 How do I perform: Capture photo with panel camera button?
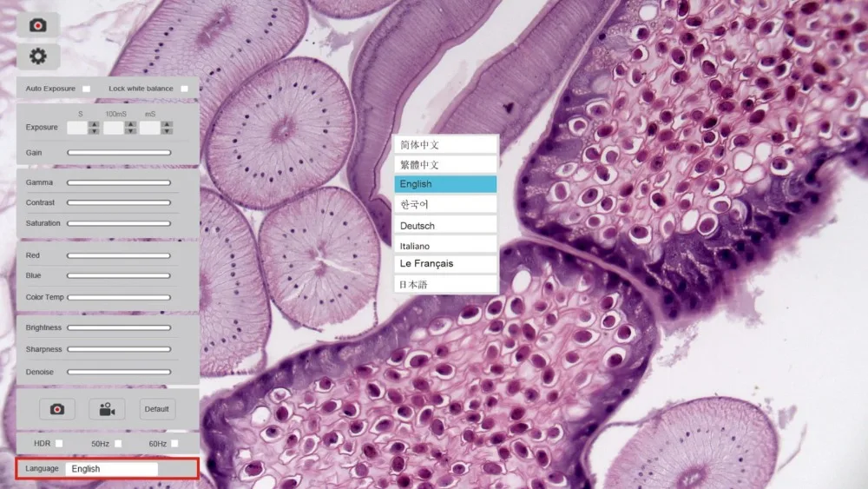pos(57,409)
